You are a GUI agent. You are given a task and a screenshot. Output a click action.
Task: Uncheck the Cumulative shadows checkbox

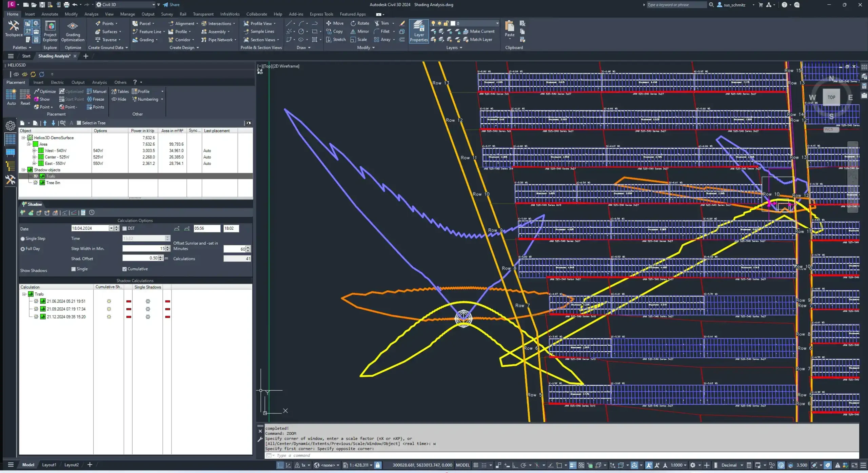124,269
